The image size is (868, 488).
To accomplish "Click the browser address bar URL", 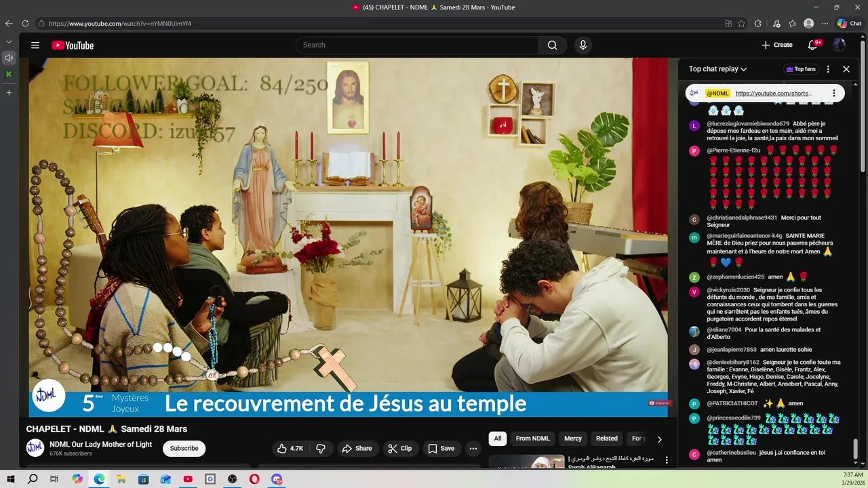I will pos(120,23).
